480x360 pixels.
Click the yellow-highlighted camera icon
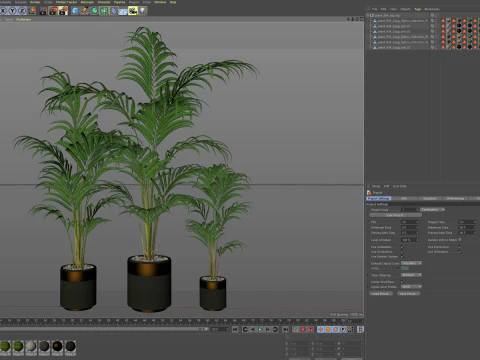[133, 11]
